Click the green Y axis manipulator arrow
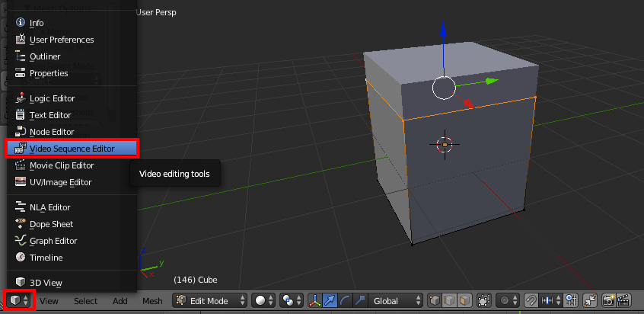 (492, 81)
